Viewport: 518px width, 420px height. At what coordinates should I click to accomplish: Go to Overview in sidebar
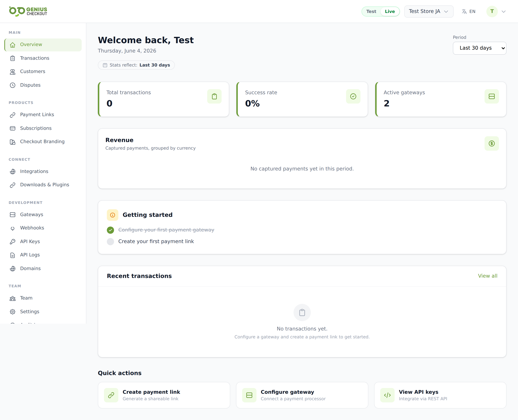(43, 45)
